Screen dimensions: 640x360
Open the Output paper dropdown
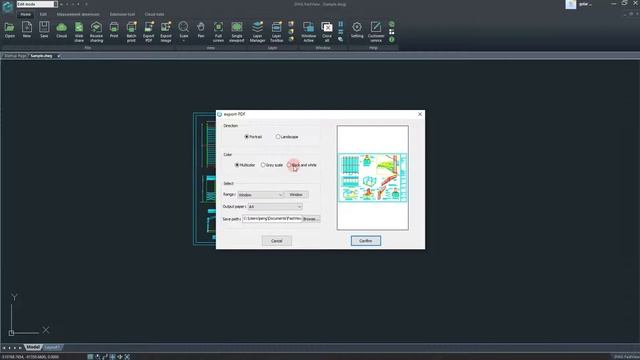point(275,207)
